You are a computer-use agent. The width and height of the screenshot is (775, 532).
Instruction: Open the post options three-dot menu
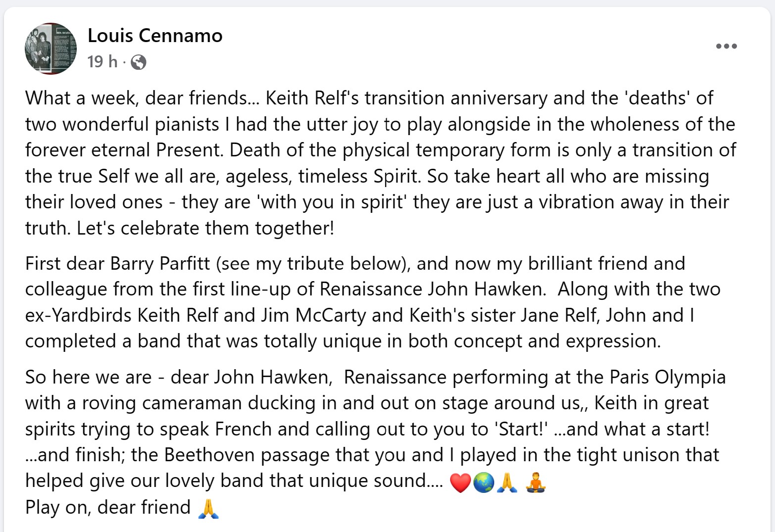726,47
